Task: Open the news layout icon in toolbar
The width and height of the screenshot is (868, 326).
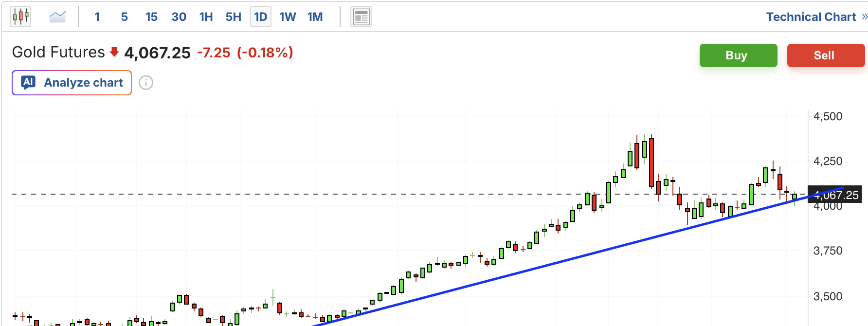Action: [361, 17]
